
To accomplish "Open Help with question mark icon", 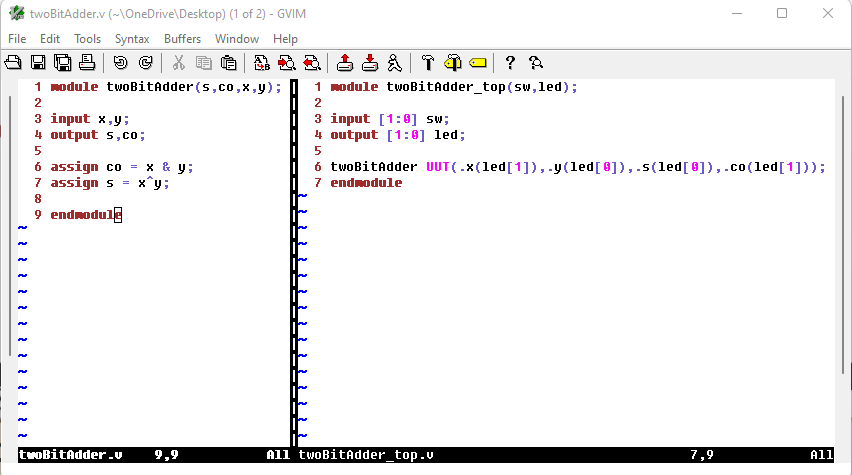I will 510,63.
